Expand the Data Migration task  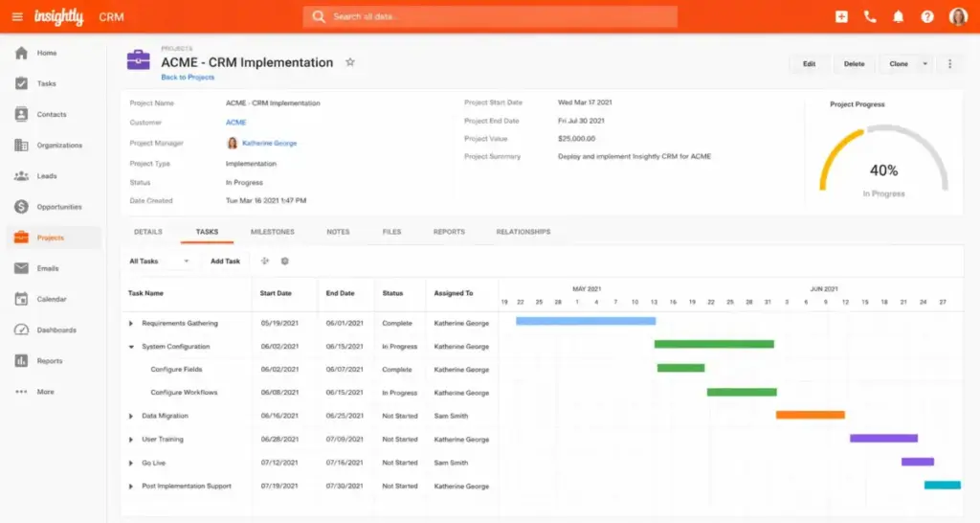(130, 416)
